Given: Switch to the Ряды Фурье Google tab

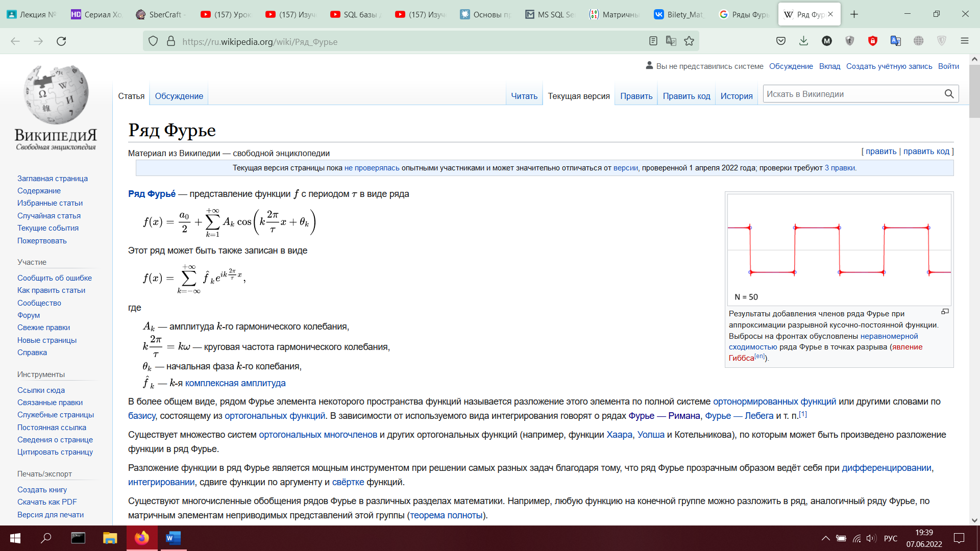Looking at the screenshot, I should [x=745, y=14].
